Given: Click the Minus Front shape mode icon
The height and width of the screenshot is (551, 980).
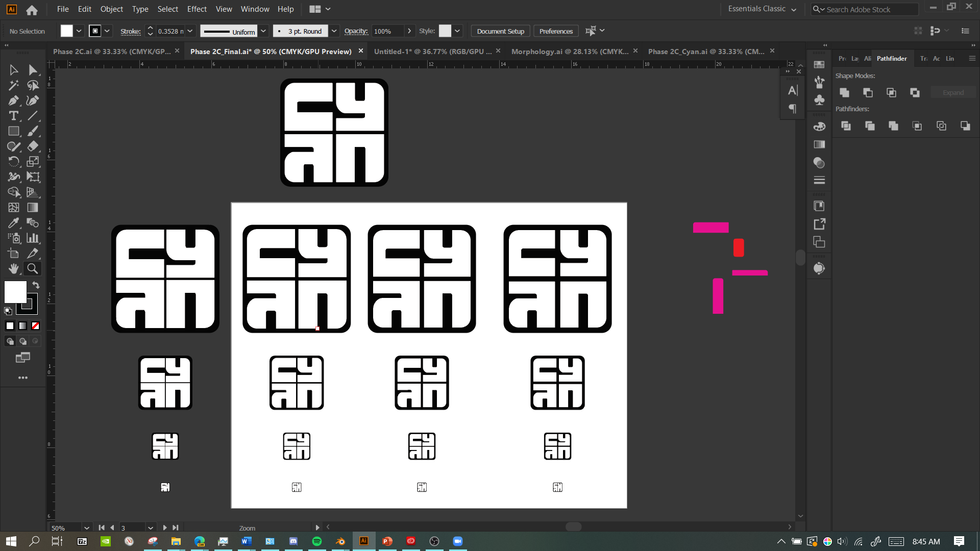Looking at the screenshot, I should 868,92.
